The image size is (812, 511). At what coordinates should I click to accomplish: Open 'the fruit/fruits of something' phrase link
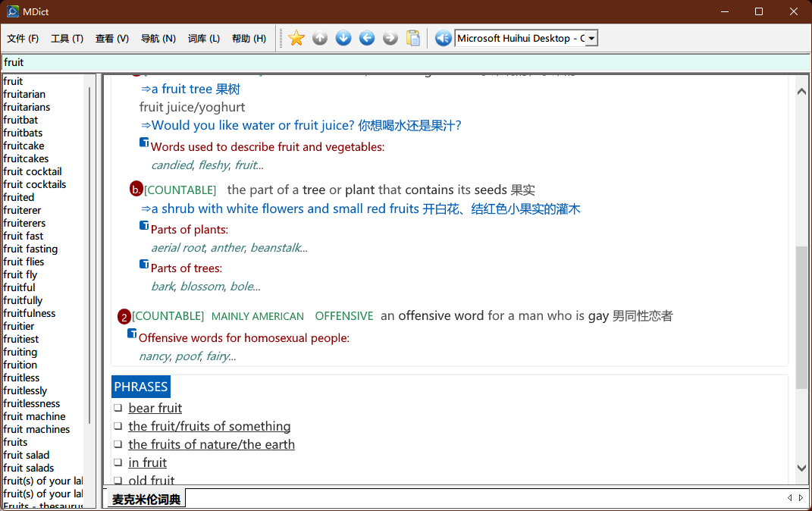click(209, 426)
